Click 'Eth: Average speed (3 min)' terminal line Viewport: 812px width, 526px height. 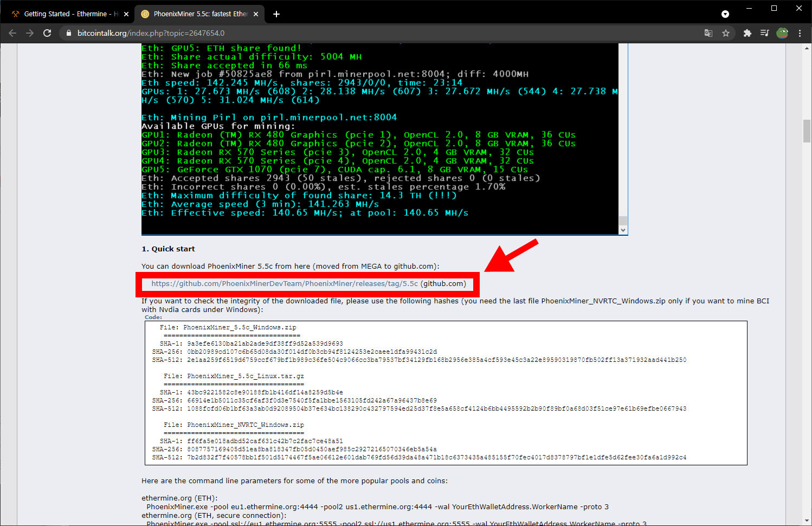(260, 204)
